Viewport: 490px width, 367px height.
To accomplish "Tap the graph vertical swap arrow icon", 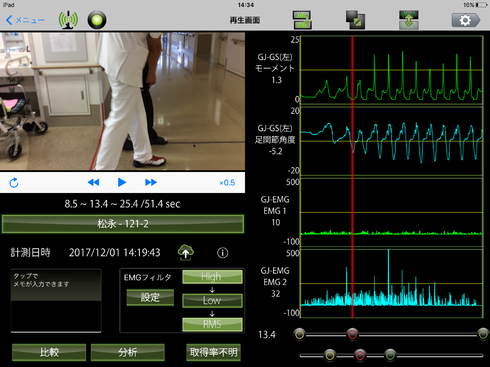I will click(409, 20).
